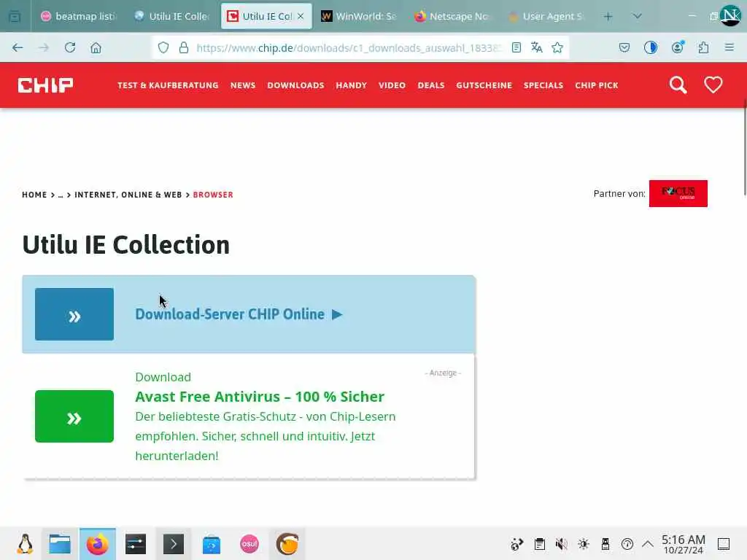List all tabs dropdown
Screen dimensions: 747x560
click(637, 17)
